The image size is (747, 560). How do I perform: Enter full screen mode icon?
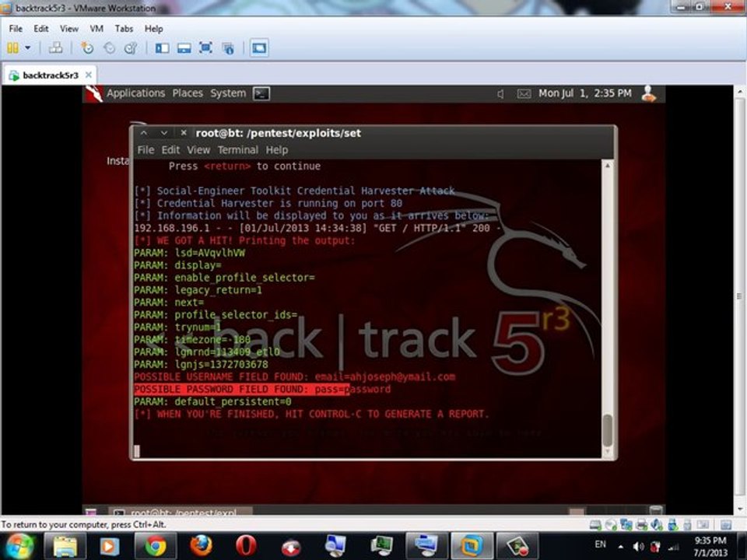205,47
